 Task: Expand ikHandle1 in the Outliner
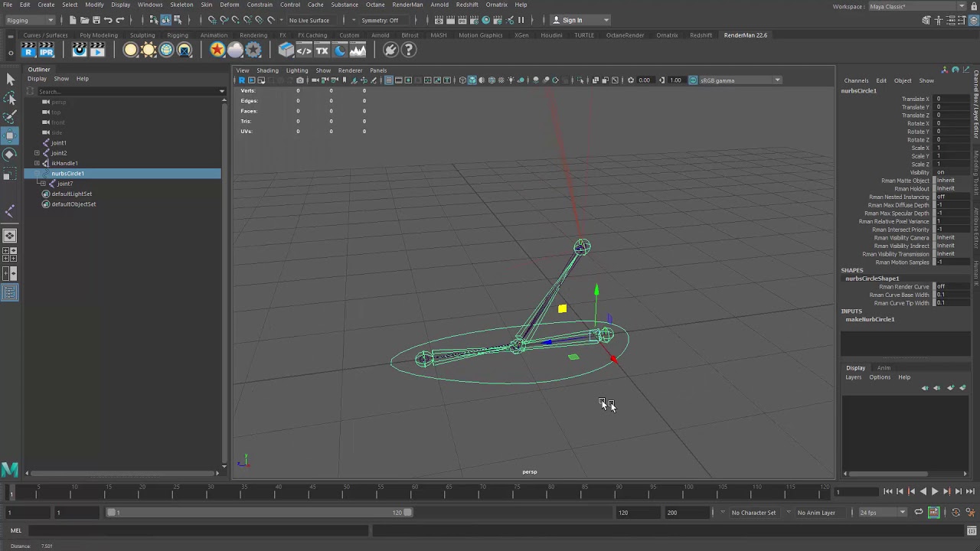pos(37,163)
